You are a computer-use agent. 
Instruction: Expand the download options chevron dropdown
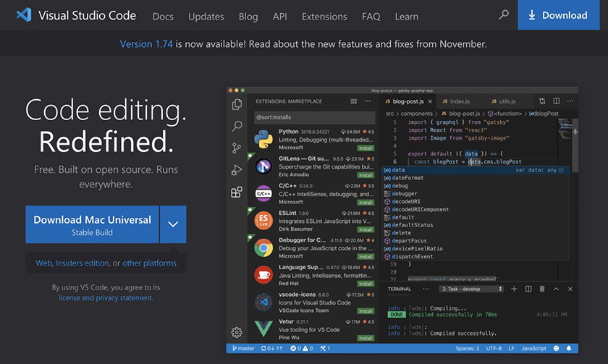pyautogui.click(x=173, y=224)
